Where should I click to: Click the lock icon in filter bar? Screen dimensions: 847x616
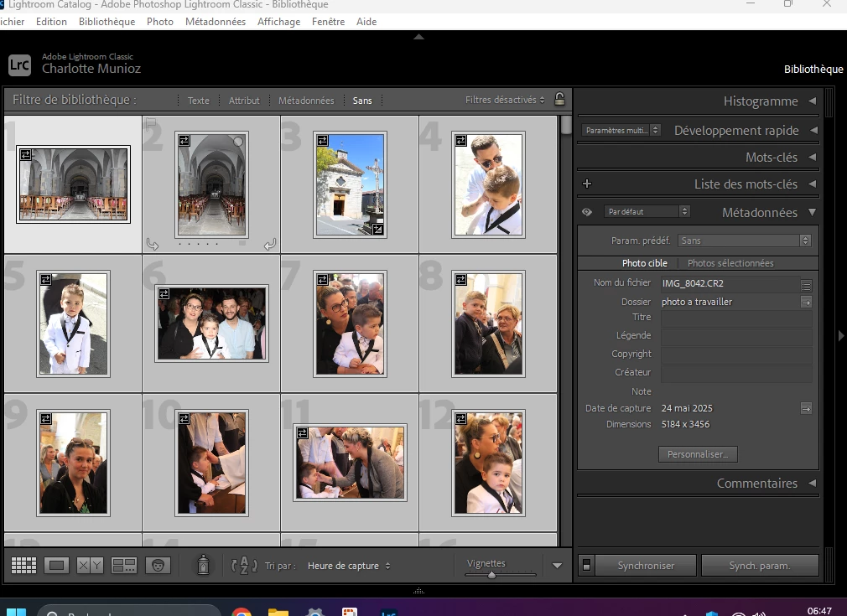click(x=559, y=100)
